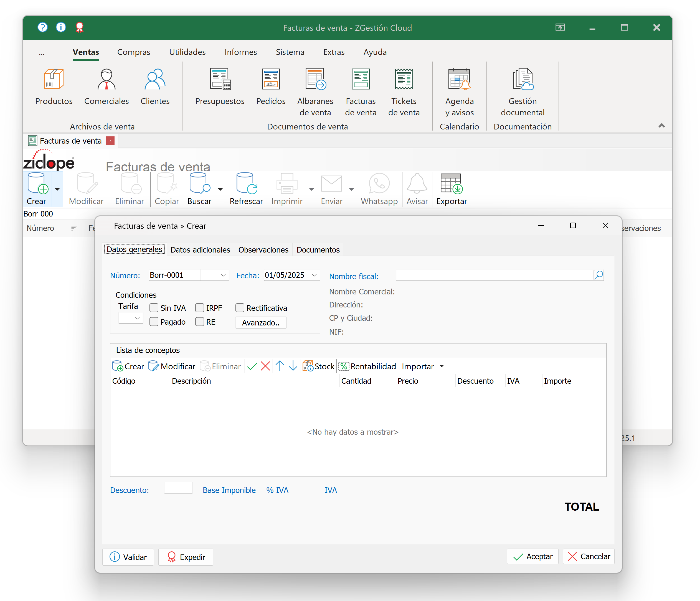The height and width of the screenshot is (601, 700).
Task: Open the Compras ribbon tab
Action: (x=133, y=52)
